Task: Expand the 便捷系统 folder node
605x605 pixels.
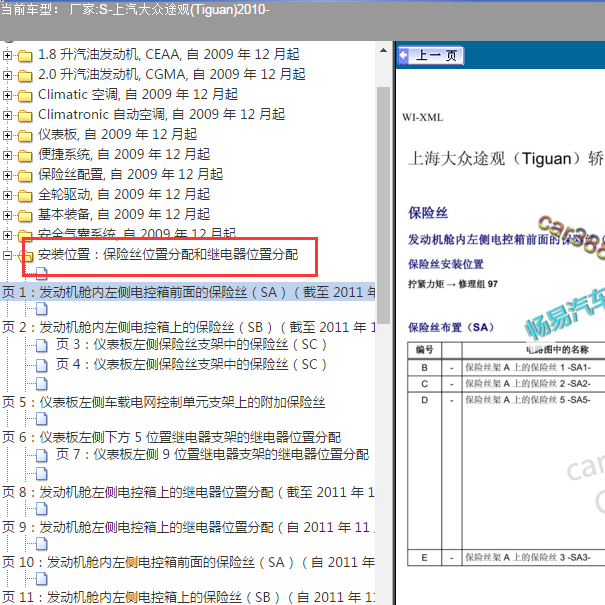Action: pos(7,155)
